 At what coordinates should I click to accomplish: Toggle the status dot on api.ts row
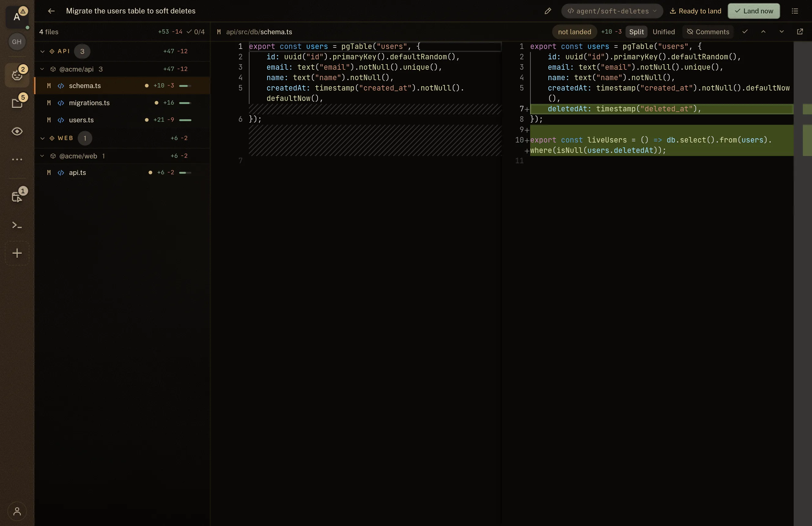click(x=150, y=173)
